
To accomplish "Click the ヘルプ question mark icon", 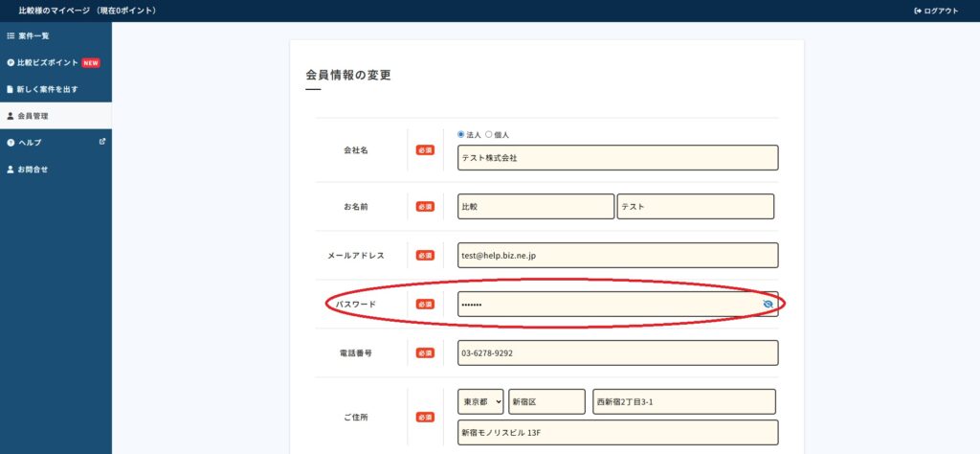I will click(11, 143).
